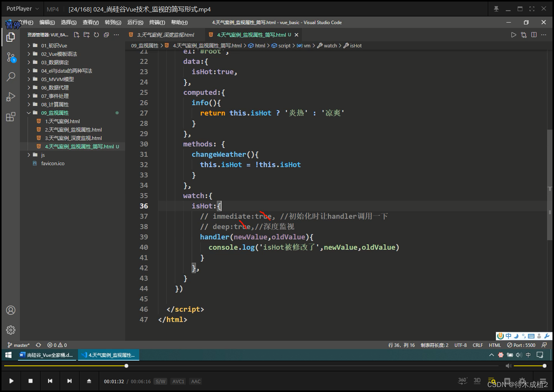The image size is (554, 392).
Task: Open the Manage gear icon
Action: coord(11,330)
